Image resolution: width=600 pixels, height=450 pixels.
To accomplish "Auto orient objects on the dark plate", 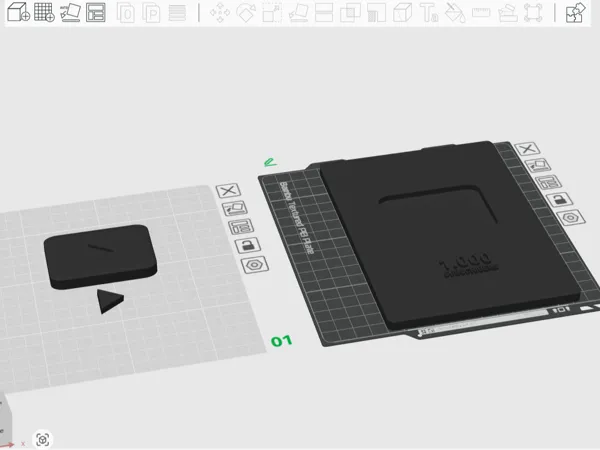I will click(x=538, y=165).
